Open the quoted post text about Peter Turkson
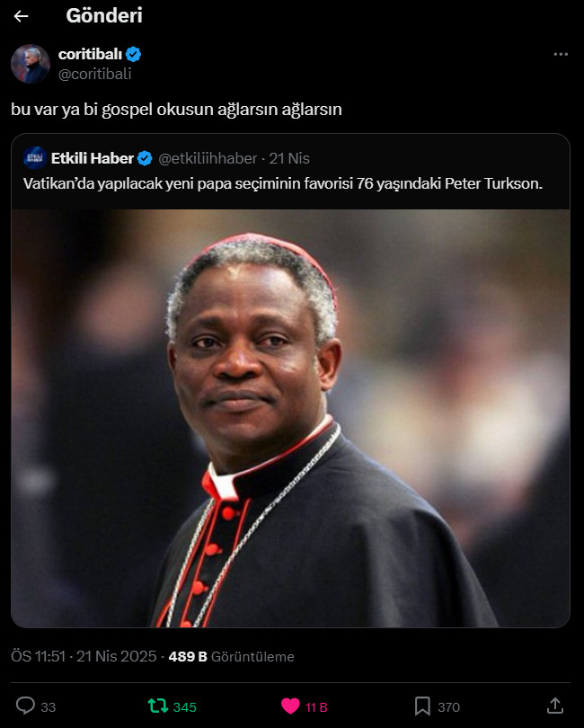This screenshot has width=584, height=728. pyautogui.click(x=283, y=183)
